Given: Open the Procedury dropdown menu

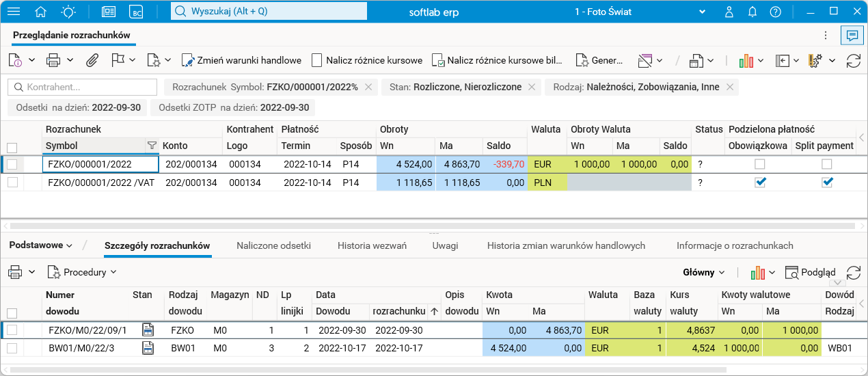Looking at the screenshot, I should point(82,272).
